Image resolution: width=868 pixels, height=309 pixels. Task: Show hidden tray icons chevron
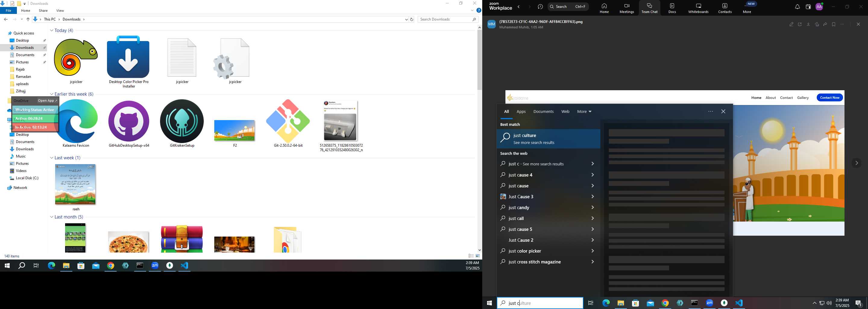click(x=814, y=303)
